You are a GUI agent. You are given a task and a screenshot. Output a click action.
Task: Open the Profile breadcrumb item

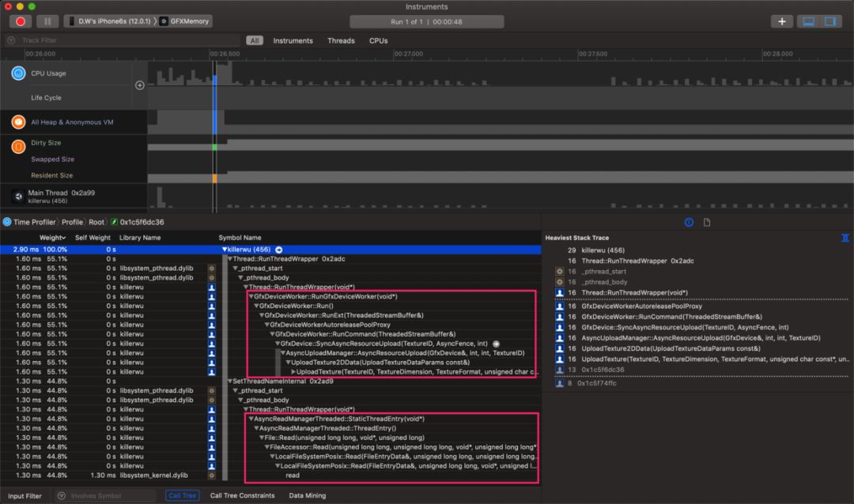[72, 222]
